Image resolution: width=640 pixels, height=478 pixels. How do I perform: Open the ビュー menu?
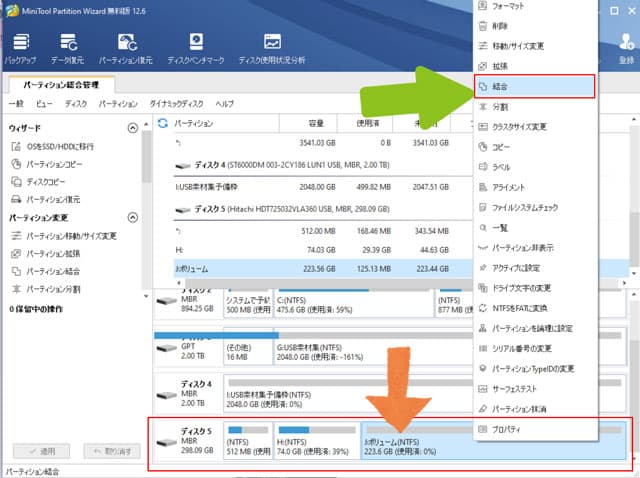point(44,104)
